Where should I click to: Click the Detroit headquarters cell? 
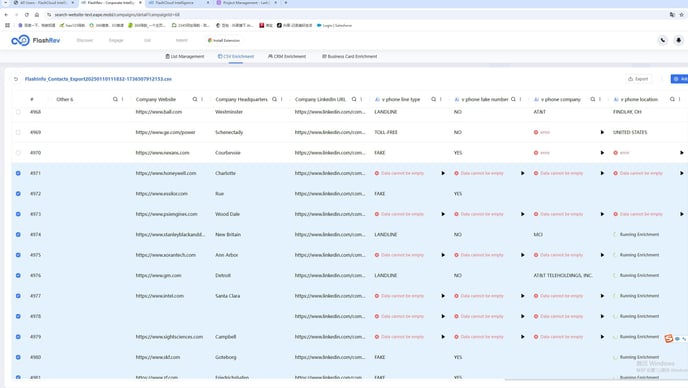pos(223,276)
